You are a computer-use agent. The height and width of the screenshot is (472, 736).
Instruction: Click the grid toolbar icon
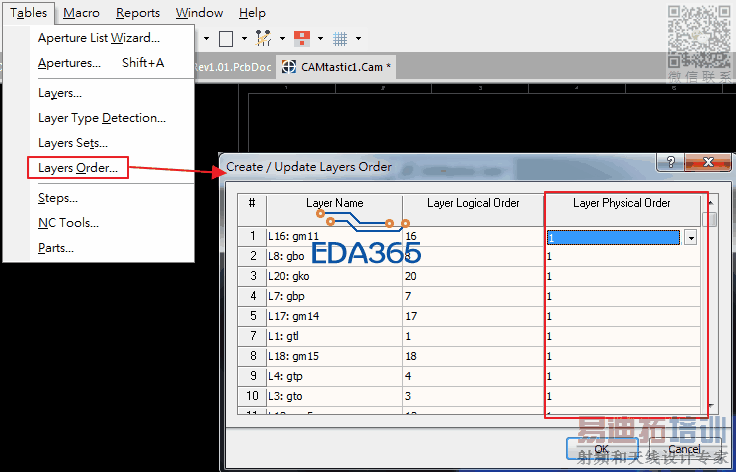(340, 38)
